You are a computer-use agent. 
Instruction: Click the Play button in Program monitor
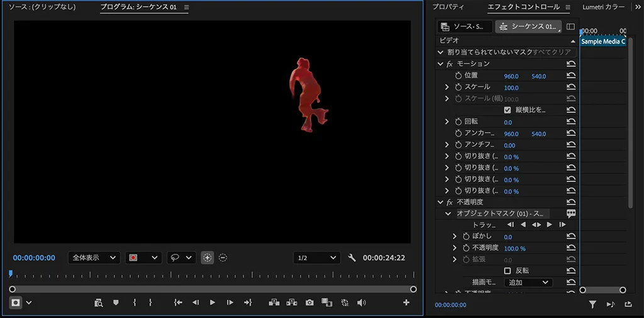point(213,302)
